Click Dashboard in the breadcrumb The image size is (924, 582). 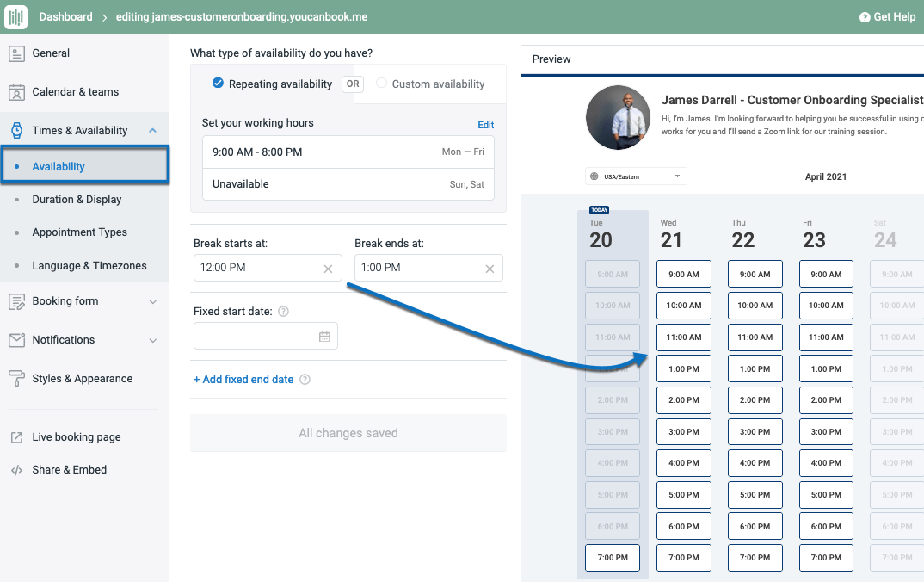(66, 16)
